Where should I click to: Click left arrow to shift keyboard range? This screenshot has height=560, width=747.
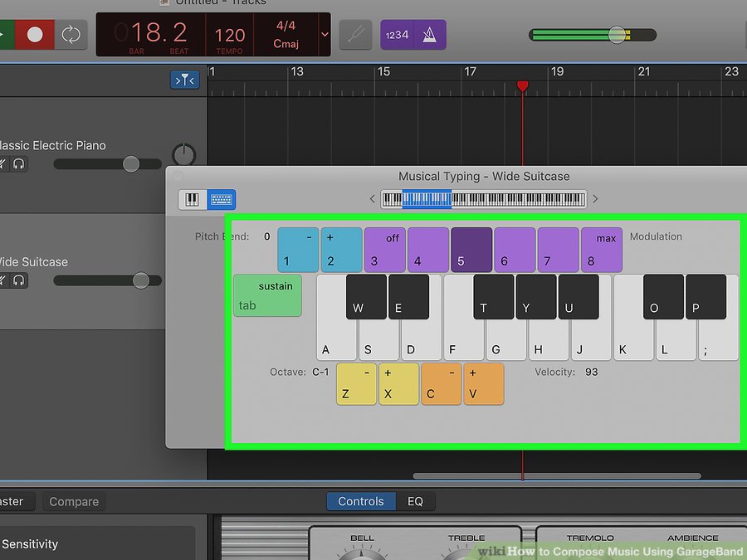click(372, 199)
